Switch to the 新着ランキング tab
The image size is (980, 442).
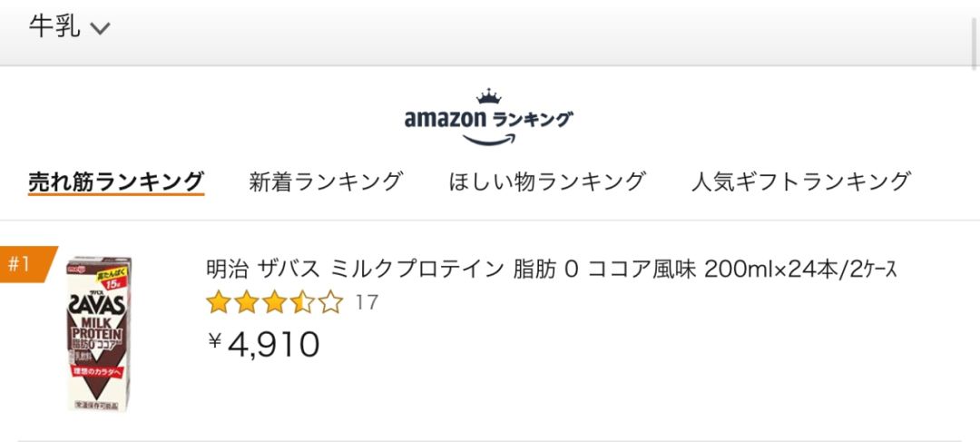coord(326,181)
